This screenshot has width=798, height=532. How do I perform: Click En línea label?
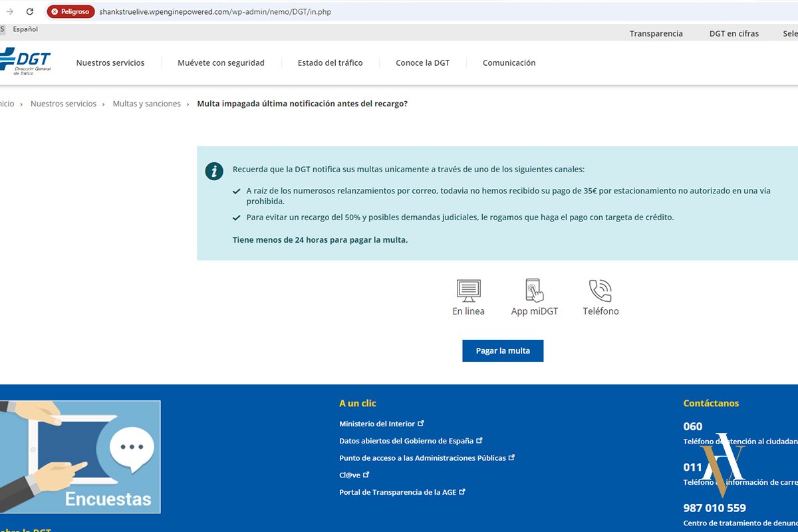tap(468, 311)
